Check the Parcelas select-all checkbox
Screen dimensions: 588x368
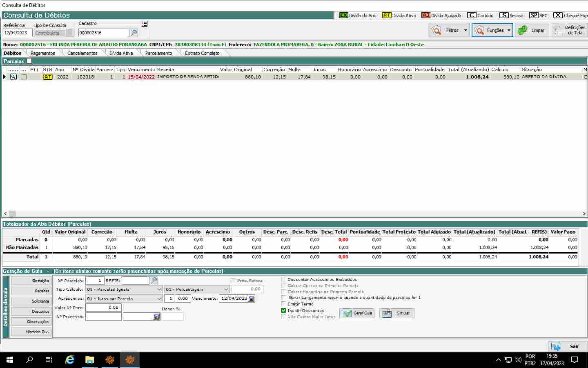[29, 61]
